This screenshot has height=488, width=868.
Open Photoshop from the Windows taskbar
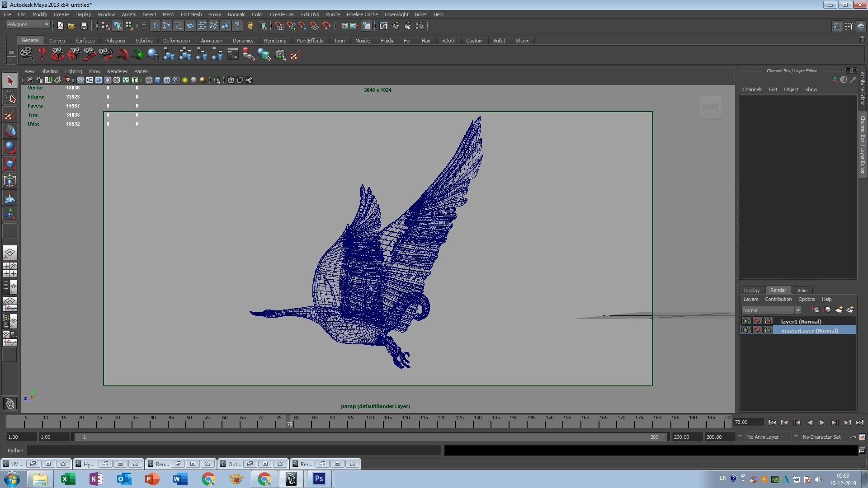pos(319,479)
